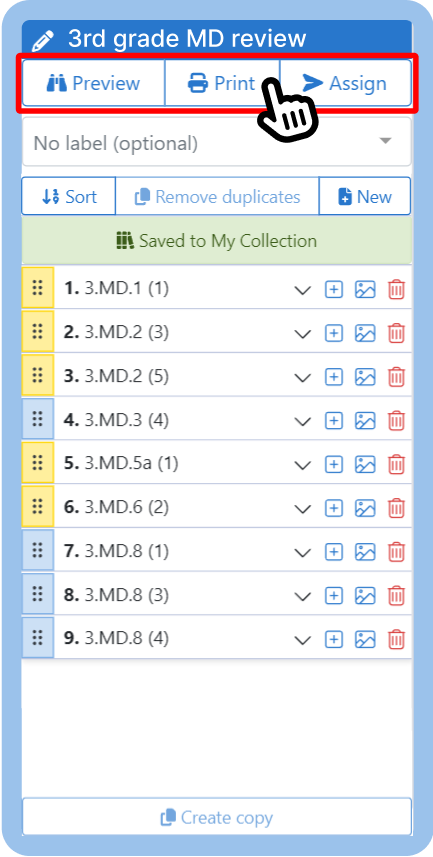
Task: Click the Print button
Action: (222, 83)
